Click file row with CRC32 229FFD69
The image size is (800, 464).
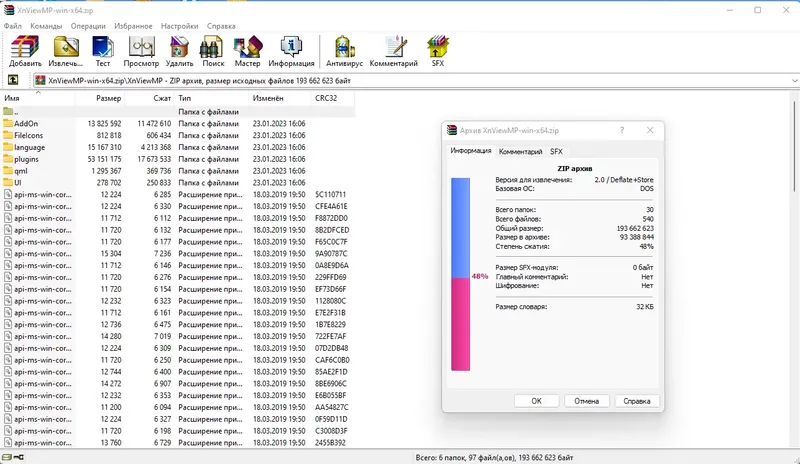(x=178, y=277)
